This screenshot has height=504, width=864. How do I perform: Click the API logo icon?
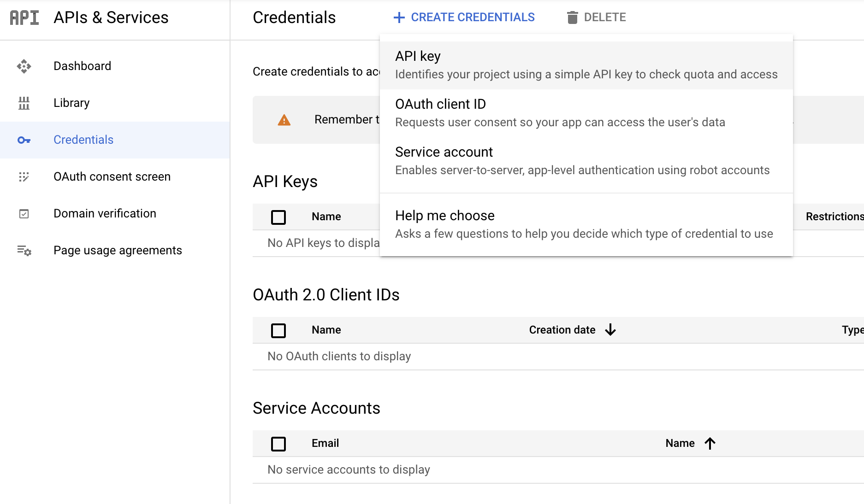tap(24, 18)
